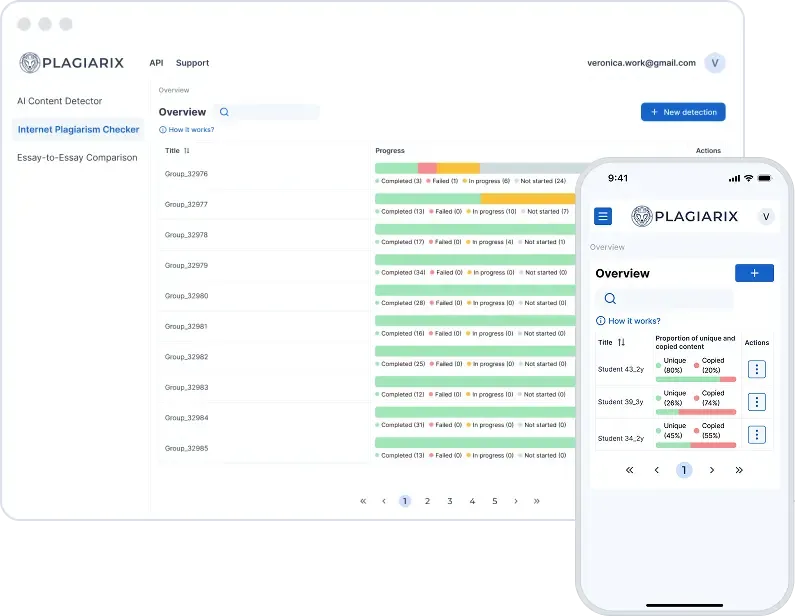Go to previous page on phone pagination
The width and height of the screenshot is (795, 616).
pyautogui.click(x=657, y=470)
